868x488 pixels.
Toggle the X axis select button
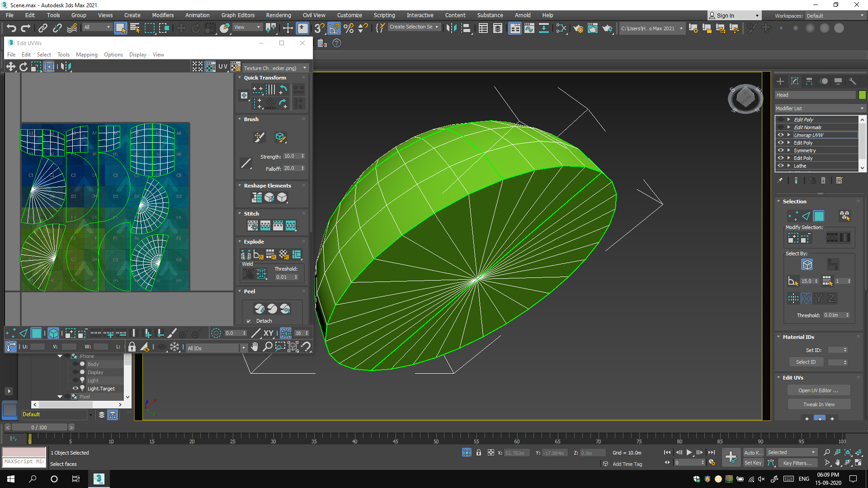tap(806, 298)
